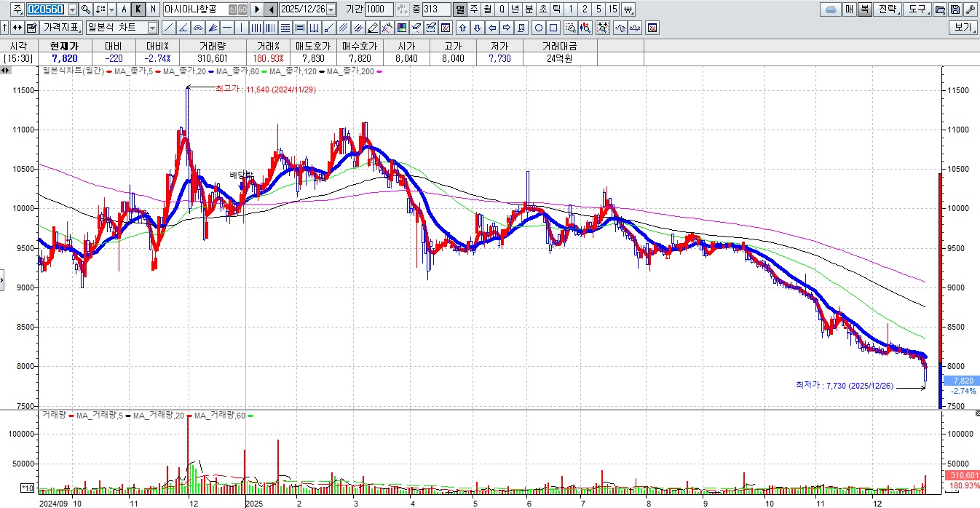Viewport: 980px width, 508px height.
Task: Open the sort order dropdown arrow
Action: (112, 9)
